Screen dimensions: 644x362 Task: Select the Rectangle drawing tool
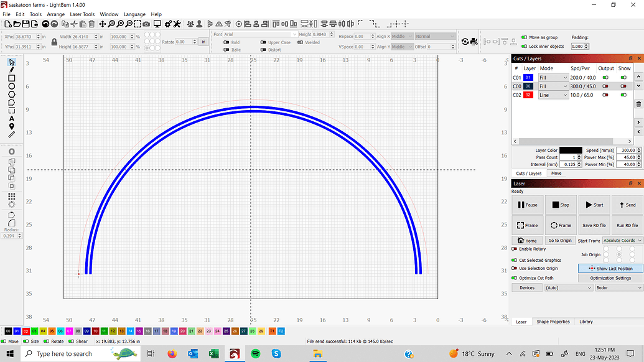click(11, 78)
